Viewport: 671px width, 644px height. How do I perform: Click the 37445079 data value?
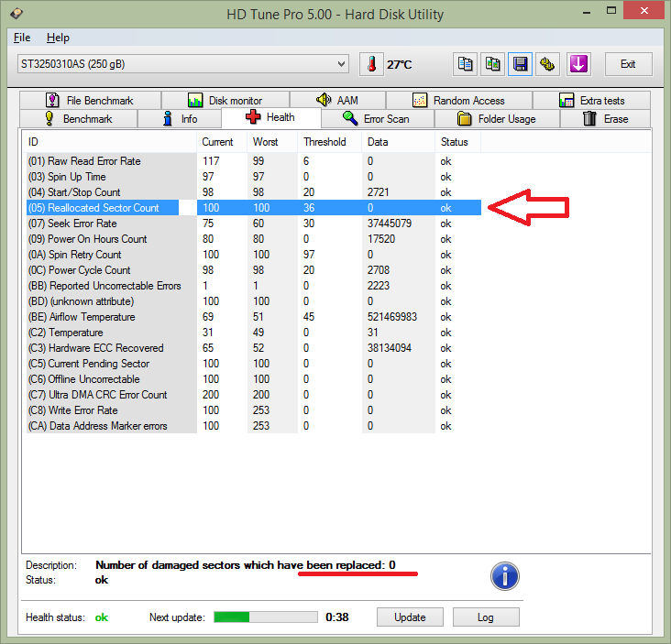(390, 224)
